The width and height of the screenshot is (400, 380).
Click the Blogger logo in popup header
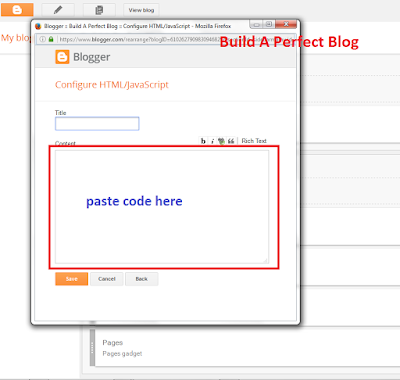coord(83,57)
